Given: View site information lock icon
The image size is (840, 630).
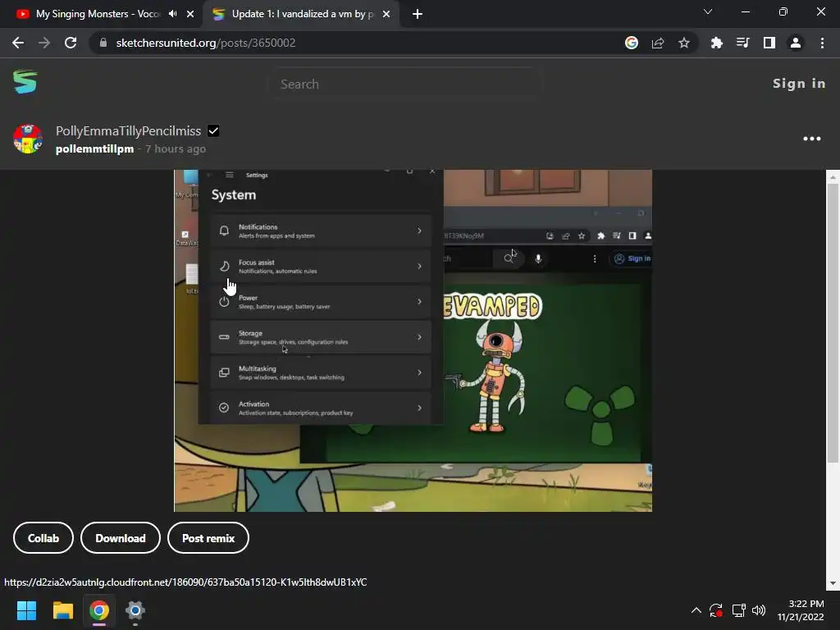Looking at the screenshot, I should point(103,43).
